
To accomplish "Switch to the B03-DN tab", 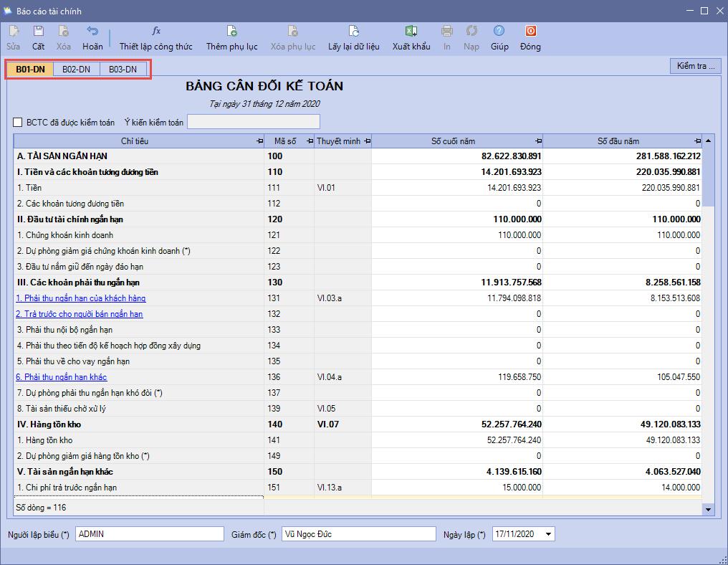I will 123,70.
